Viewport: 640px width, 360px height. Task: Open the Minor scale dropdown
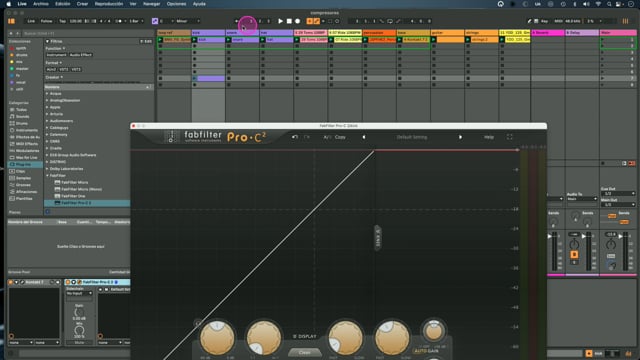[x=188, y=21]
